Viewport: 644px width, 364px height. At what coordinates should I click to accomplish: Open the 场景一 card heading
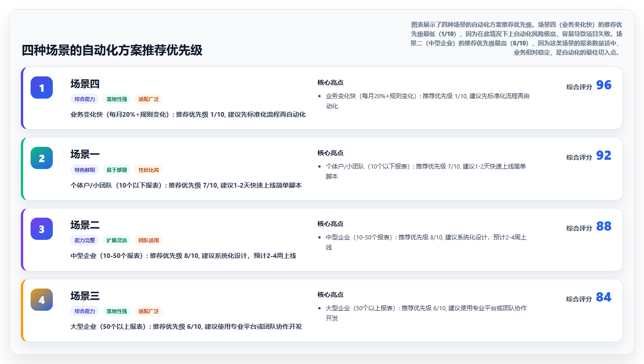[85, 154]
